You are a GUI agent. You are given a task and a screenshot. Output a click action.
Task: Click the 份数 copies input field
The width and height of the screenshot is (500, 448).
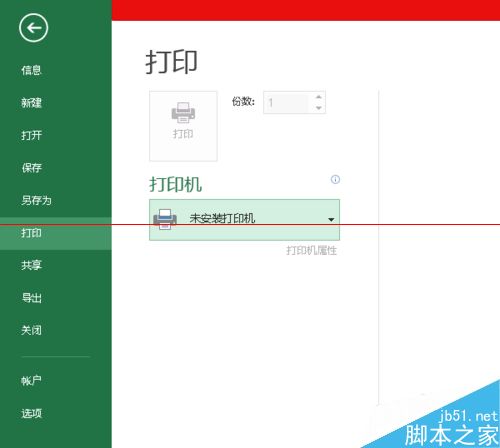click(x=288, y=103)
